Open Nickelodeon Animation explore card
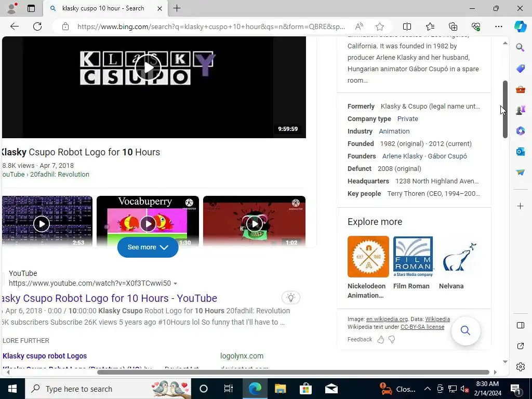Screen dimensions: 532x399 [368, 268]
